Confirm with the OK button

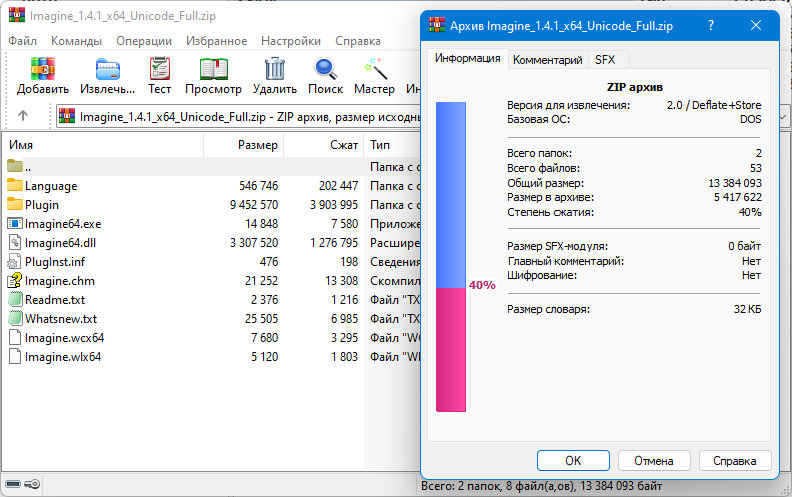click(x=573, y=461)
